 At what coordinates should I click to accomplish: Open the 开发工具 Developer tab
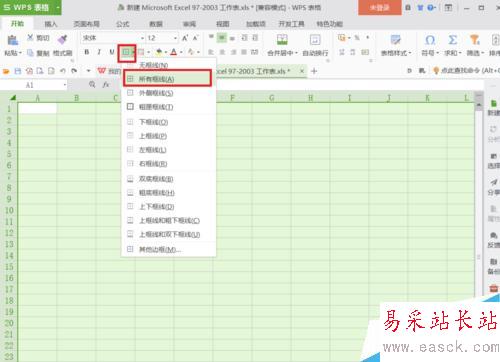(x=291, y=24)
